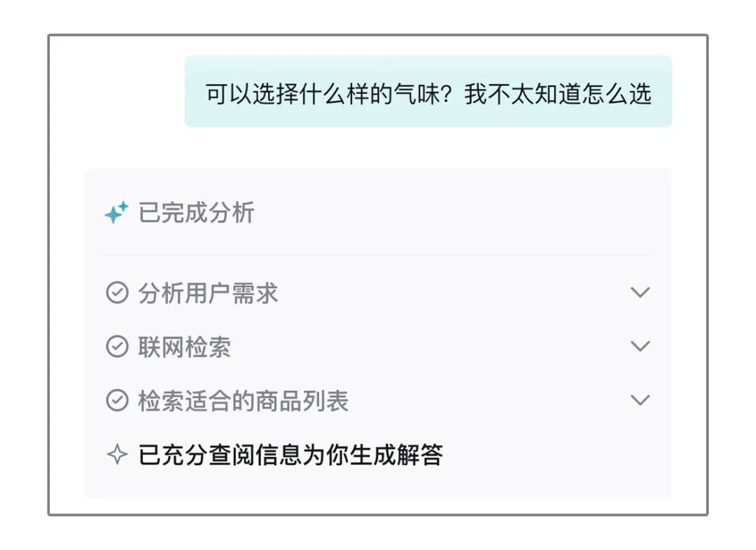Click the question mark in the user message
Screen dimensions: 756x550
(x=453, y=94)
